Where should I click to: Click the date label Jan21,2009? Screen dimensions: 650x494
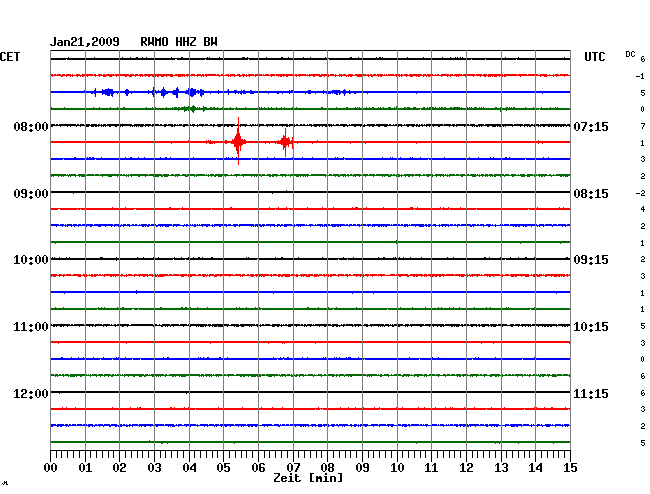(85, 42)
